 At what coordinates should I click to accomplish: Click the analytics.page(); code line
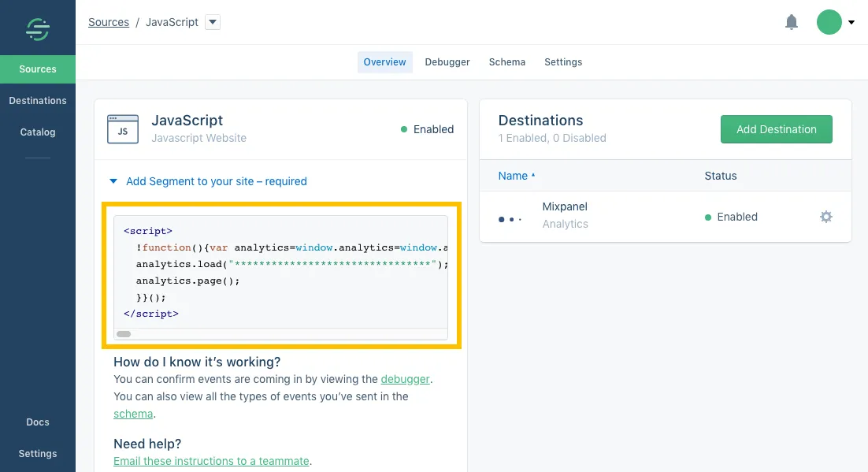tap(188, 281)
